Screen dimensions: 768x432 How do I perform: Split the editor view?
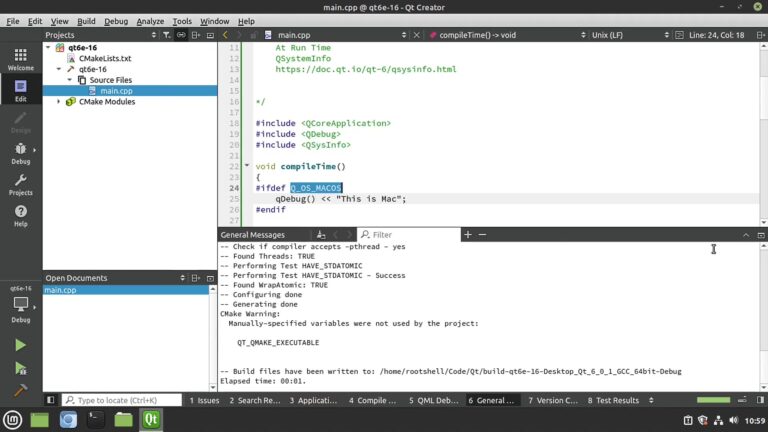pyautogui.click(x=760, y=35)
